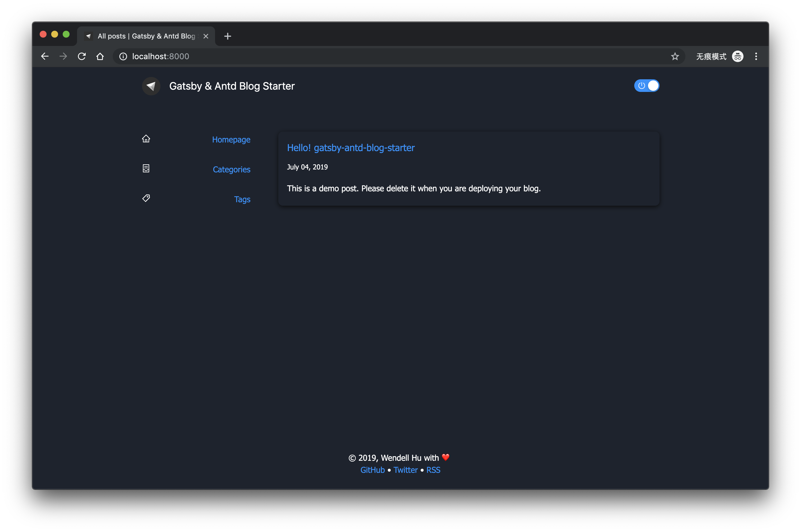
Task: Click the house icon beside Homepage
Action: [146, 139]
